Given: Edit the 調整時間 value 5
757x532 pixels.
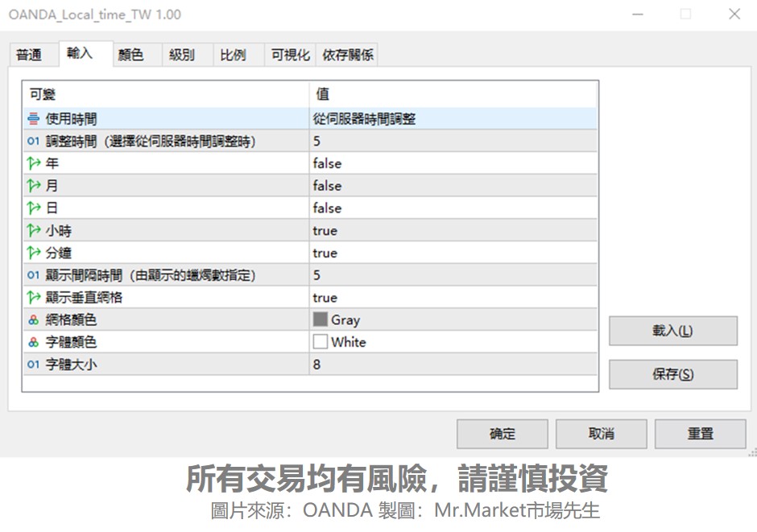Looking at the screenshot, I should click(x=453, y=141).
